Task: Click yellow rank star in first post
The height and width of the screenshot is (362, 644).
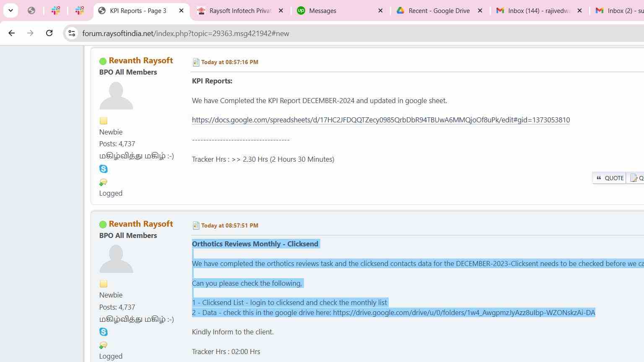Action: [x=104, y=121]
